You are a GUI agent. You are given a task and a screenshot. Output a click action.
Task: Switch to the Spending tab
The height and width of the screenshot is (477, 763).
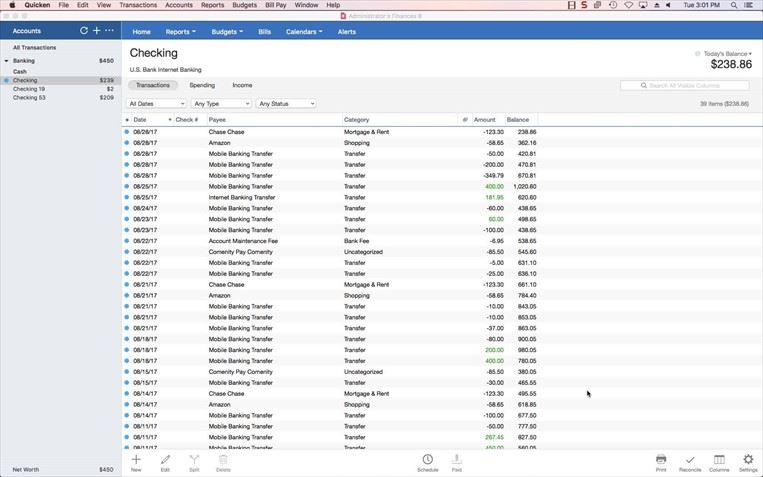click(202, 86)
